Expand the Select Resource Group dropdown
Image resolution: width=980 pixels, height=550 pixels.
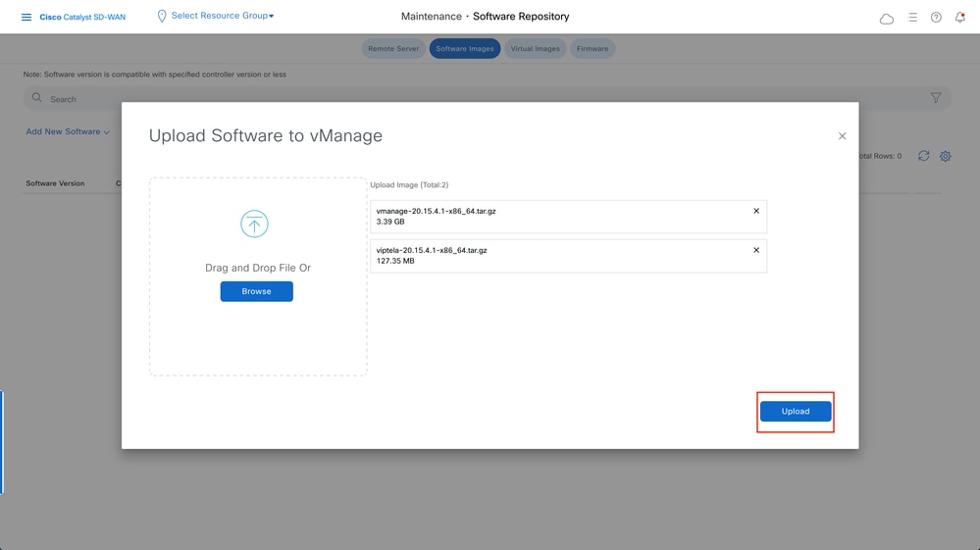pos(222,16)
